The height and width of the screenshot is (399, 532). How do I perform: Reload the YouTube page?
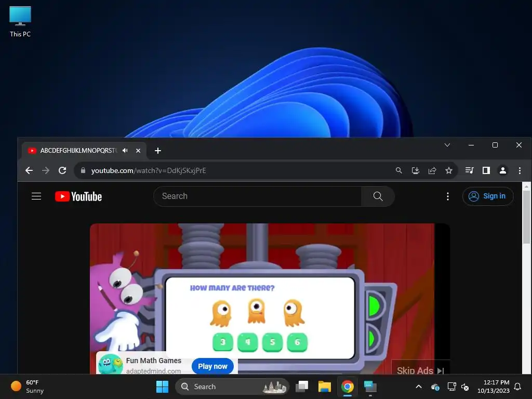(62, 170)
